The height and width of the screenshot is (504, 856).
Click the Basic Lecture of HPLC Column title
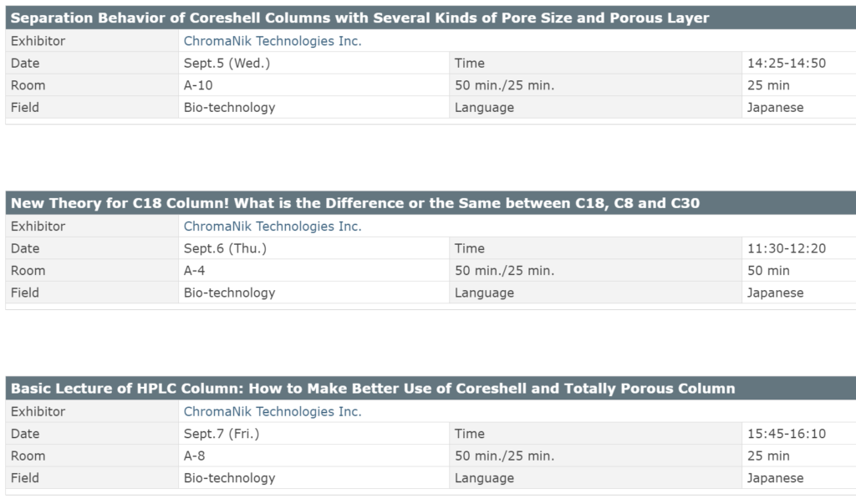[x=373, y=389]
